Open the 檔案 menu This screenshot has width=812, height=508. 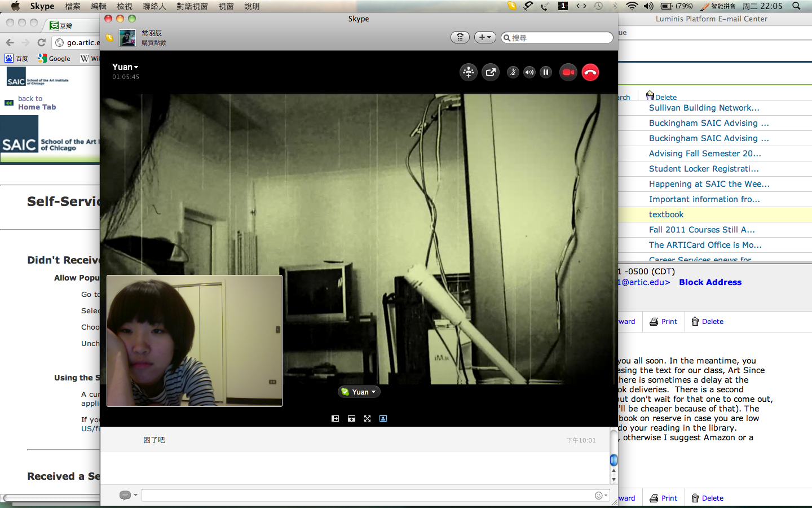coord(73,6)
